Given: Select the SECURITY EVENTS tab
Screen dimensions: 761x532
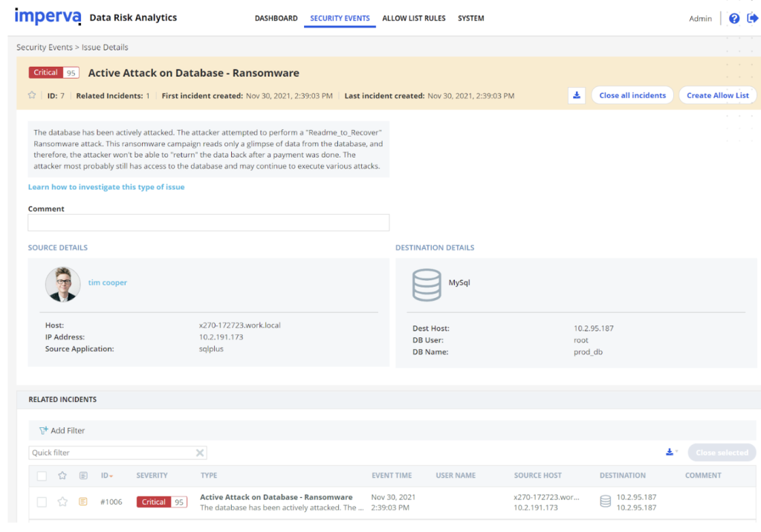Looking at the screenshot, I should point(340,19).
